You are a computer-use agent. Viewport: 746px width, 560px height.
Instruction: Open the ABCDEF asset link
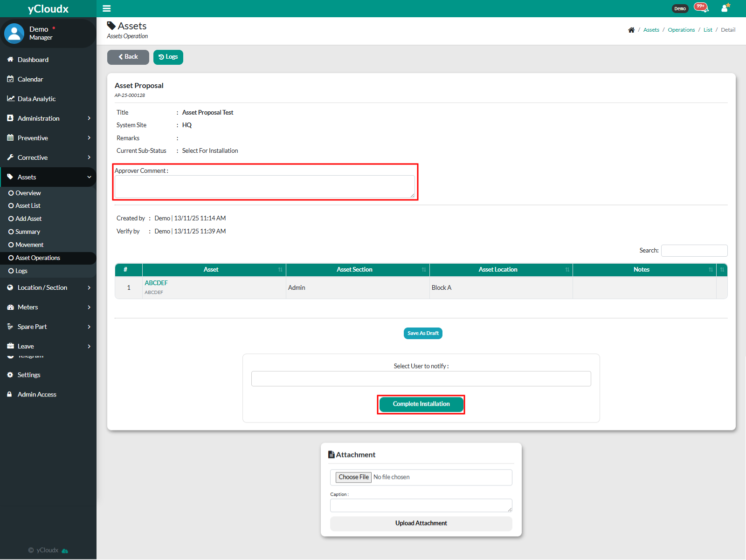[x=156, y=283]
